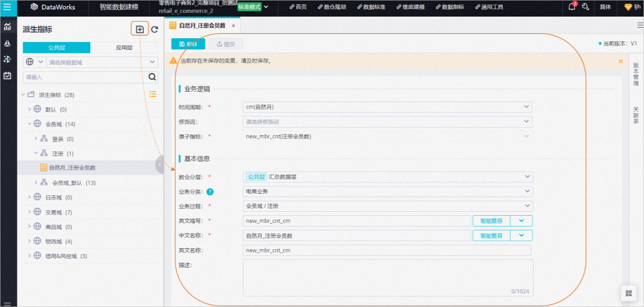Image resolution: width=644 pixels, height=307 pixels.
Task: Click 智能推荐 for 英文缩写
Action: [x=491, y=221]
